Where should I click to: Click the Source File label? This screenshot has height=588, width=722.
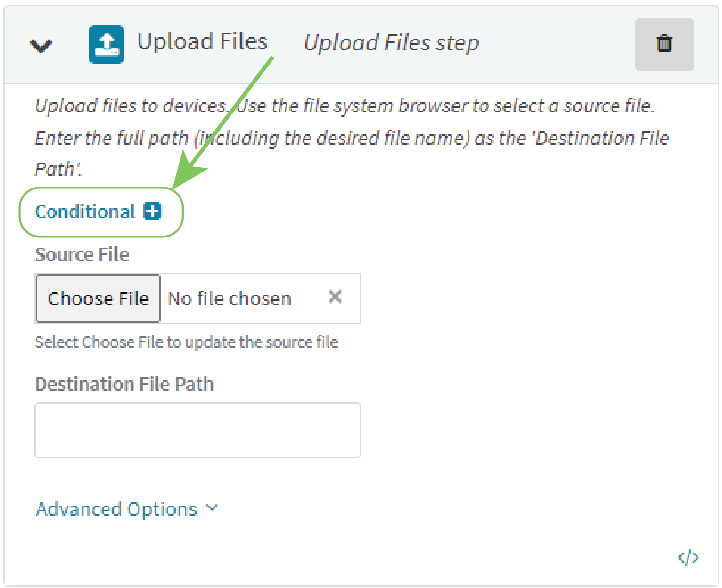pyautogui.click(x=82, y=254)
